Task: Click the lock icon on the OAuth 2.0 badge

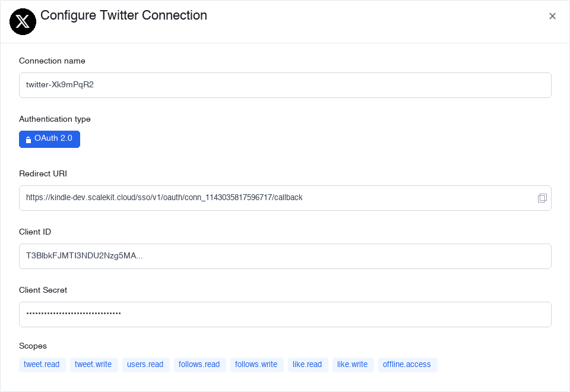Action: pyautogui.click(x=28, y=139)
